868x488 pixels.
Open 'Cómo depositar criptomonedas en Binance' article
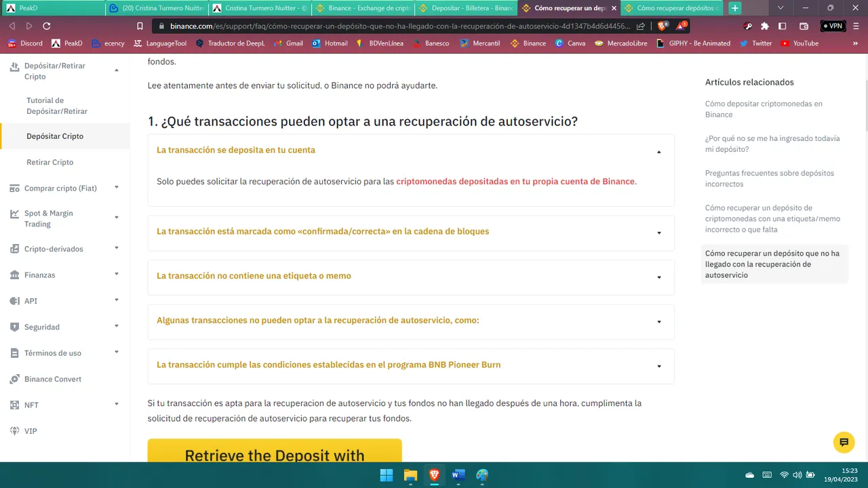764,109
